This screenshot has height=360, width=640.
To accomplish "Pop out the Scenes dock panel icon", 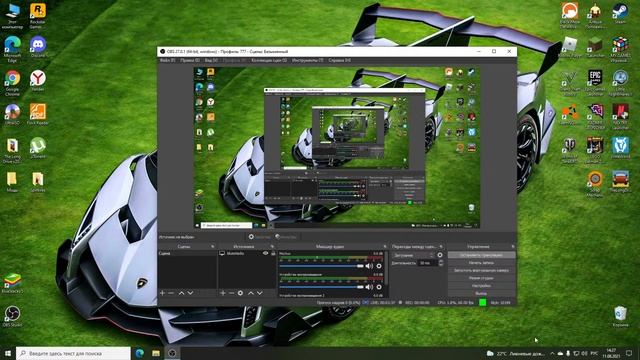I will [213, 247].
